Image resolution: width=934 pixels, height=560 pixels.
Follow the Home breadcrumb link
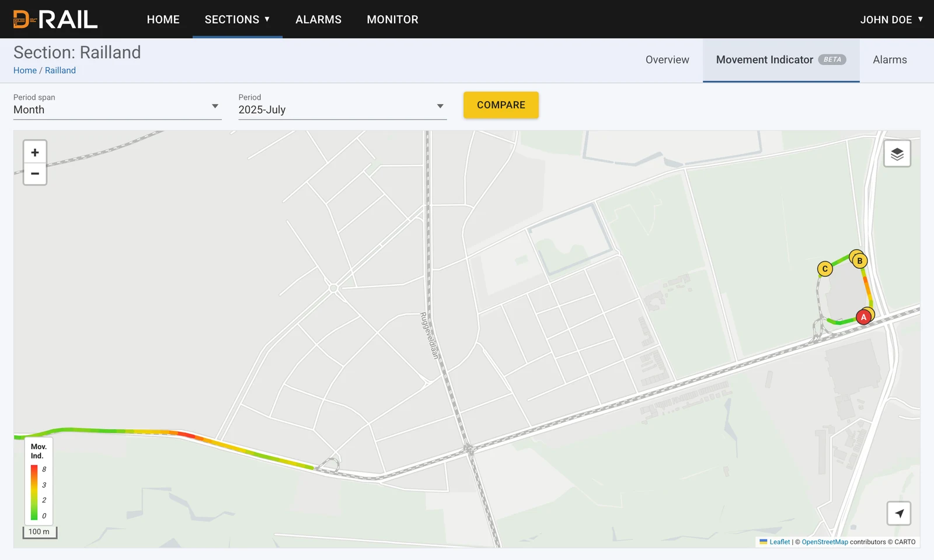(x=25, y=70)
